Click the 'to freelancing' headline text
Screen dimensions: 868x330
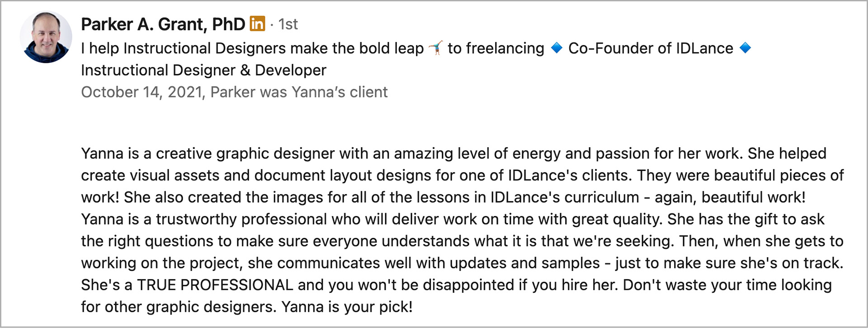(496, 48)
